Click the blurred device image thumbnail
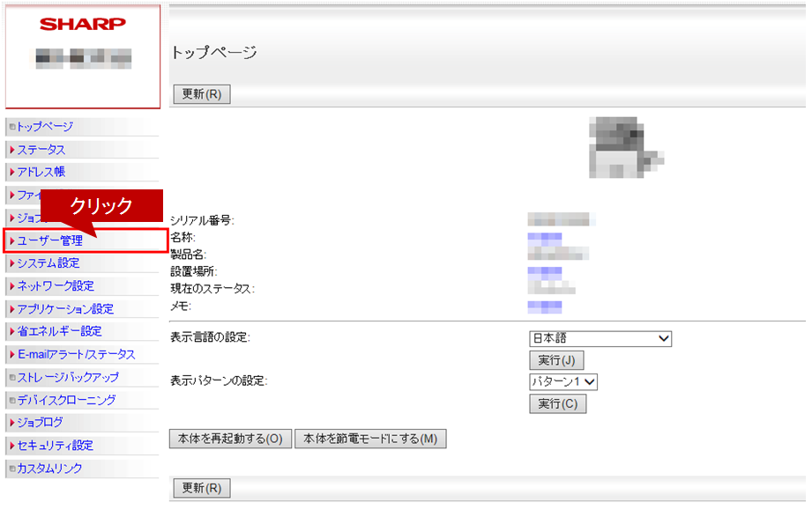The image size is (812, 510). pyautogui.click(x=625, y=148)
